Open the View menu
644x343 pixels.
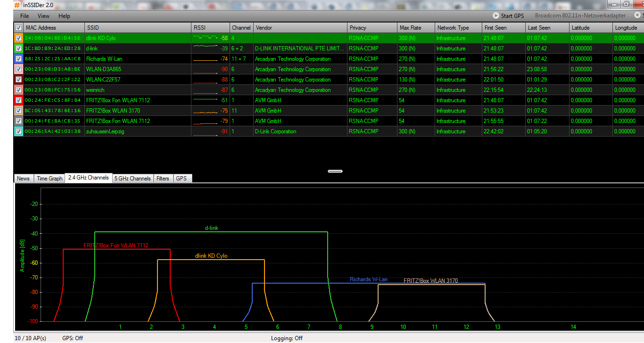[x=43, y=16]
